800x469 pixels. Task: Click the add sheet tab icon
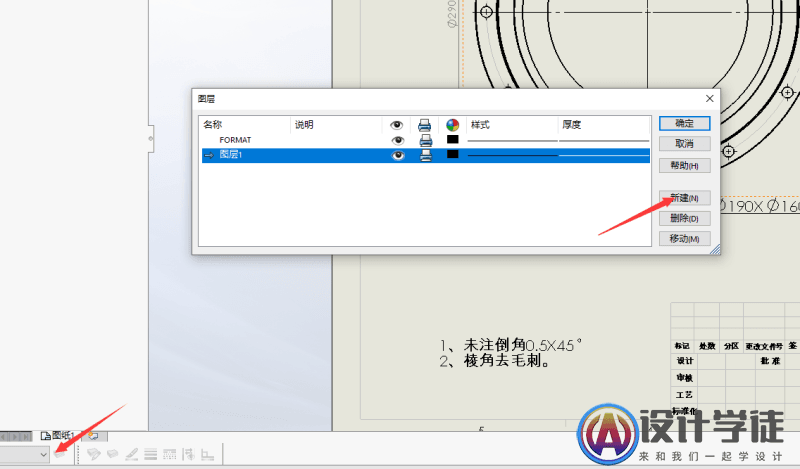(x=93, y=436)
